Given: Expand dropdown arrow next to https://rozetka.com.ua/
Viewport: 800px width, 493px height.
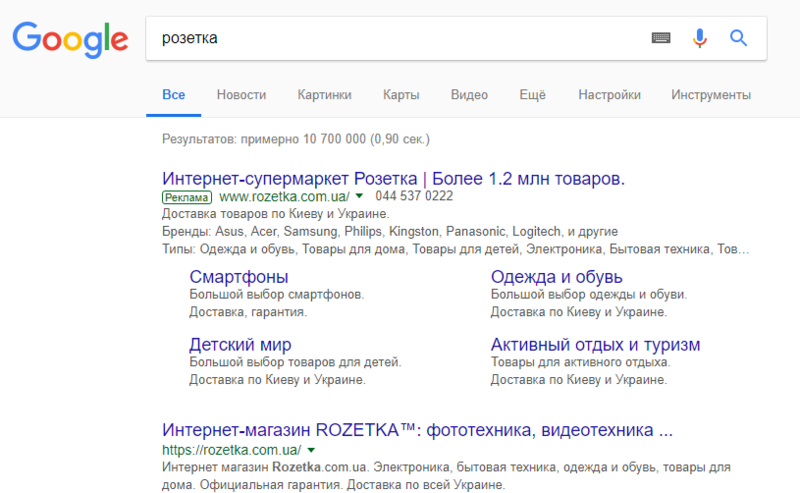Looking at the screenshot, I should (x=311, y=450).
